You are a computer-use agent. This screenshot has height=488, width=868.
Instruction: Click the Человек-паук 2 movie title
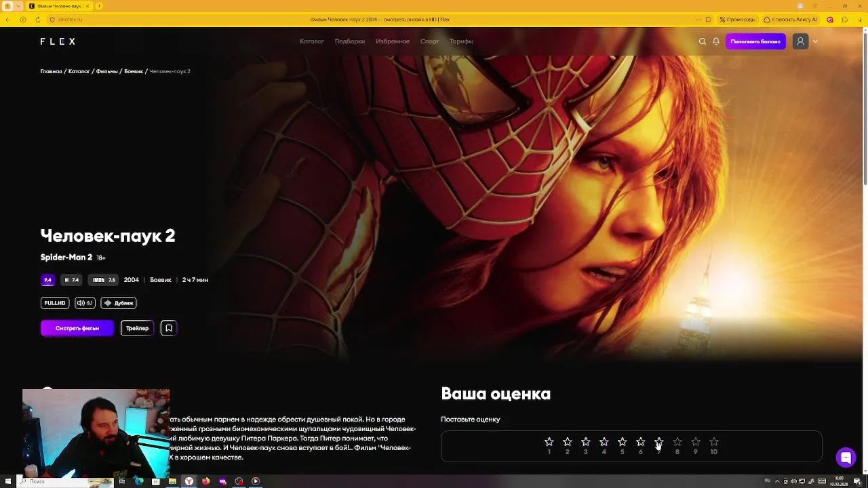pyautogui.click(x=108, y=236)
